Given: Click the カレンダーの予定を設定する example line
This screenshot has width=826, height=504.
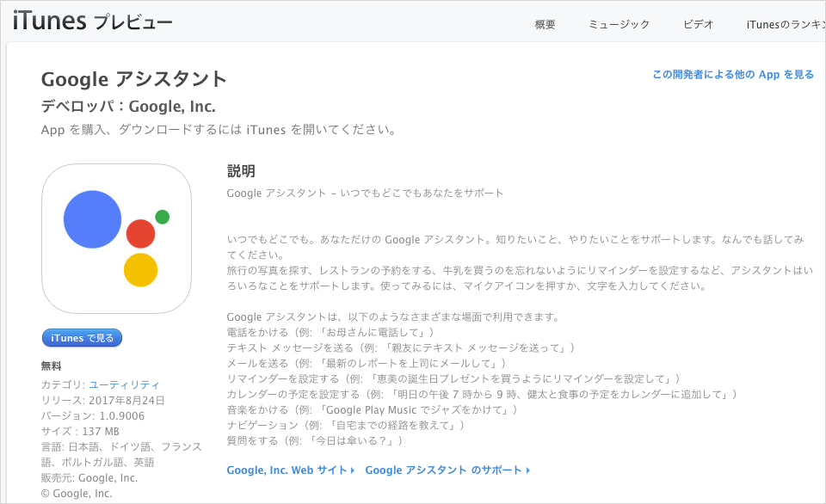Looking at the screenshot, I should [482, 394].
